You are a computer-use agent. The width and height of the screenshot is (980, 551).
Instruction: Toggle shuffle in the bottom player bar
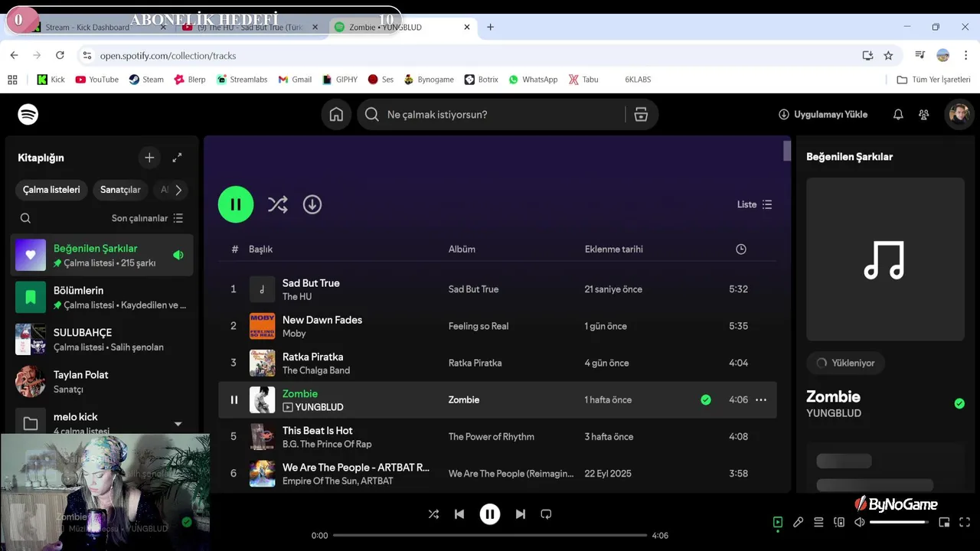[433, 514]
